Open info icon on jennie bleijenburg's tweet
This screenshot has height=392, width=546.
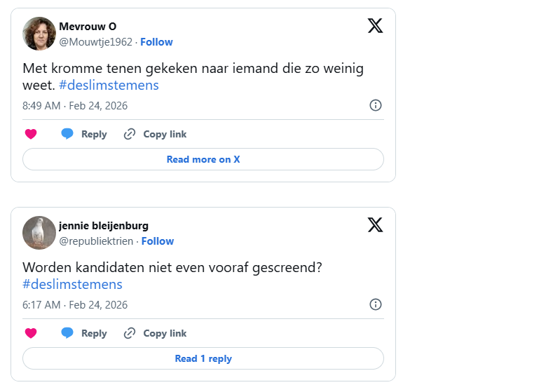tap(376, 304)
